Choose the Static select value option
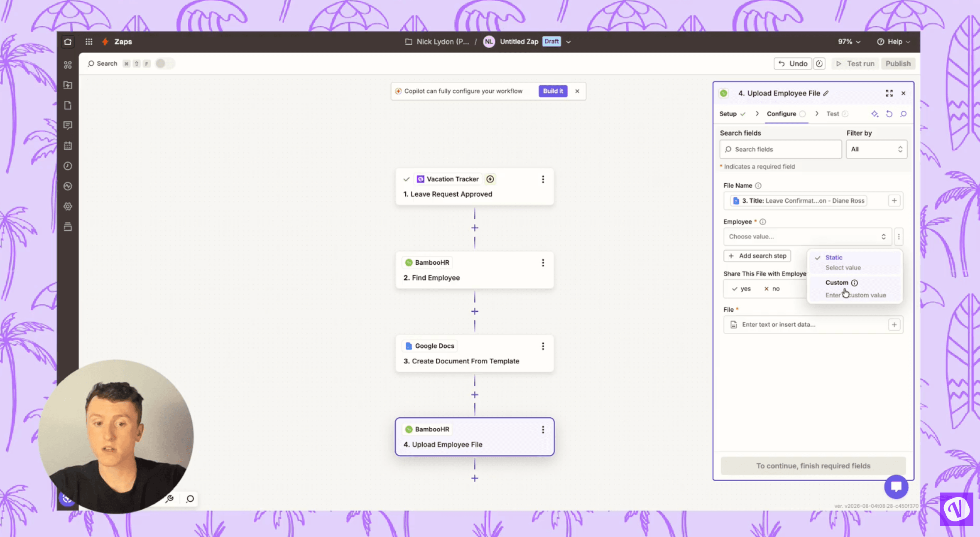 click(x=855, y=262)
